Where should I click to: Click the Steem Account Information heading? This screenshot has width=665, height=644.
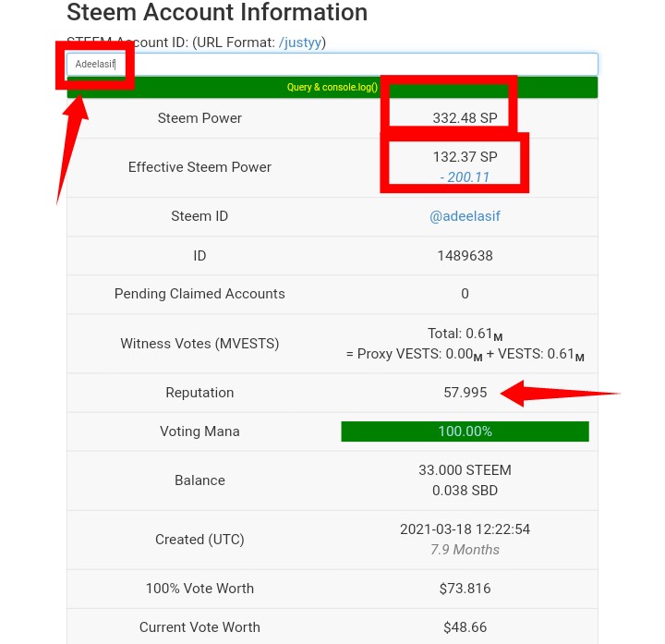pyautogui.click(x=217, y=12)
